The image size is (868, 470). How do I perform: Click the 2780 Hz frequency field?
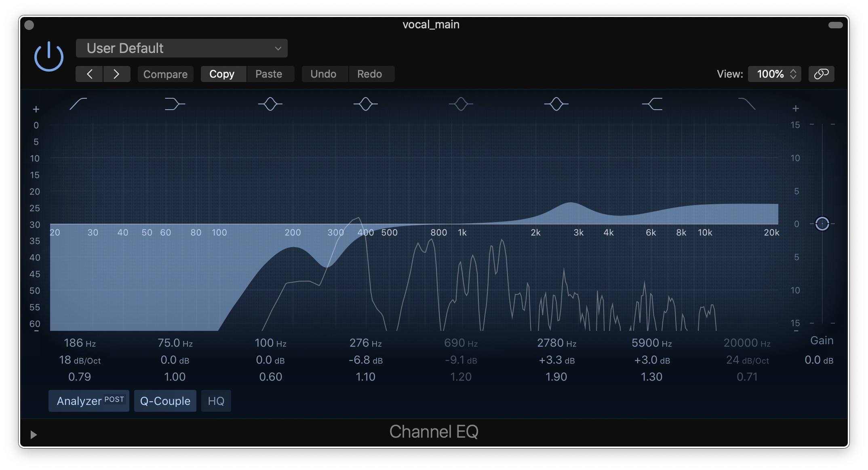[556, 343]
